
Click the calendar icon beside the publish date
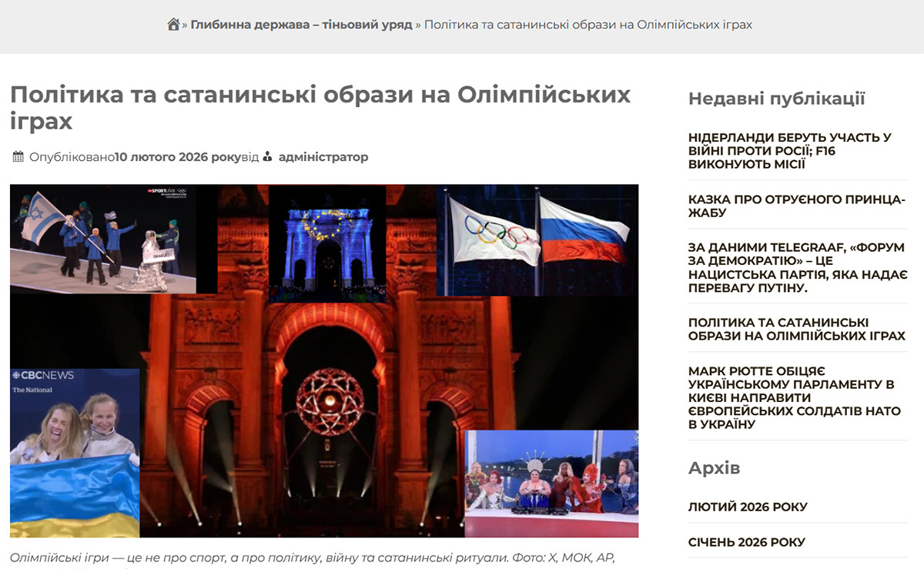[x=18, y=157]
